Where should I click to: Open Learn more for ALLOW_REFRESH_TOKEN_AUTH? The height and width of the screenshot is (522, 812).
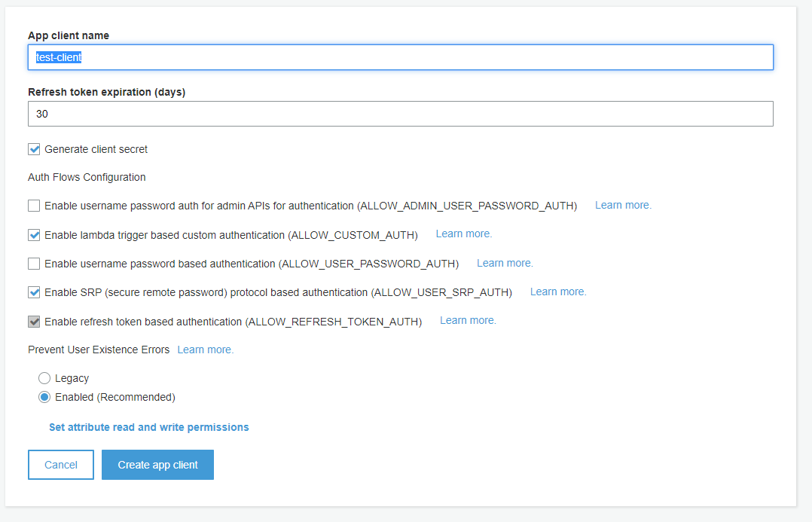point(469,321)
